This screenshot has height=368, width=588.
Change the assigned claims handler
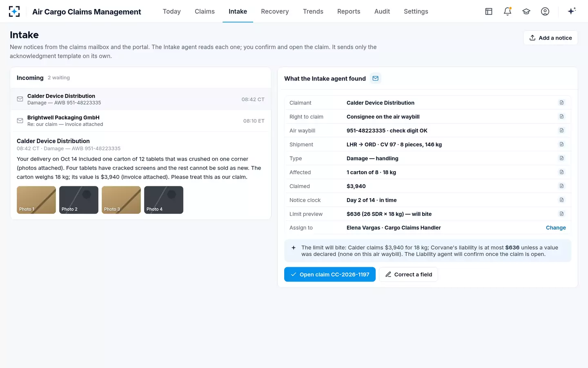point(556,228)
